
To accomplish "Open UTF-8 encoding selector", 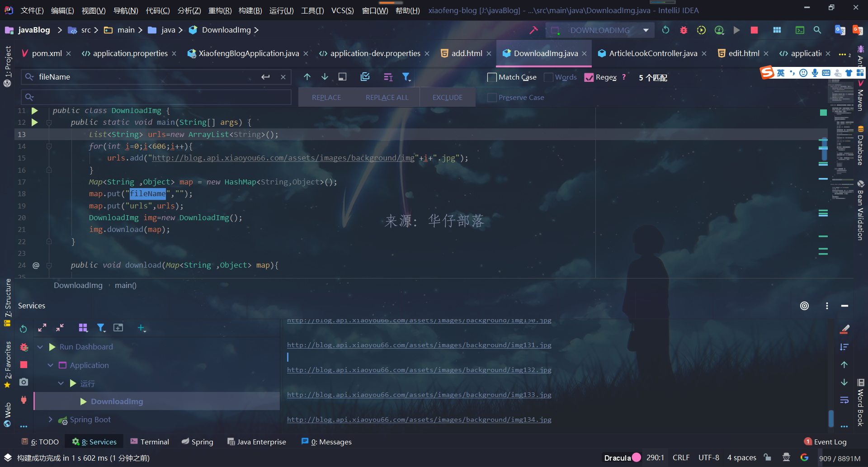I will coord(709,458).
